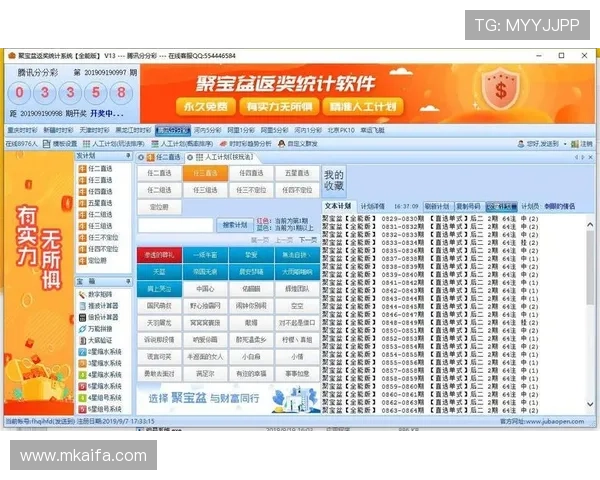Open the www.jubaopen.com website link
Screen dimensions: 600x480
pos(557,421)
